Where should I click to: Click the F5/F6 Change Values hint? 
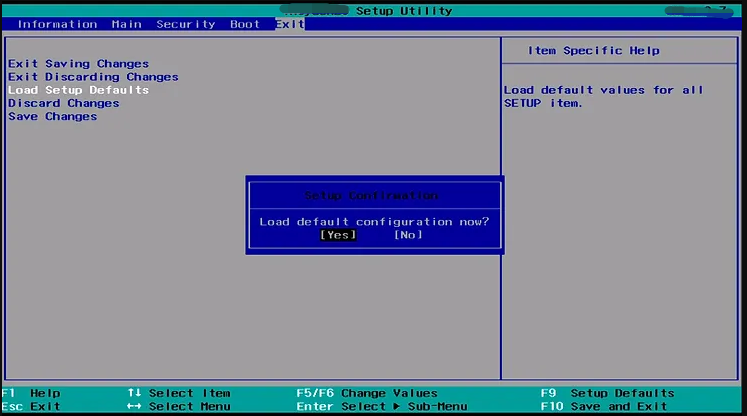[x=367, y=394]
